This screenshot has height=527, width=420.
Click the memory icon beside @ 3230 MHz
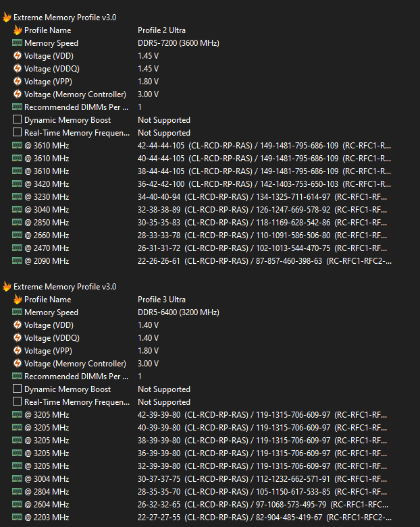(17, 196)
